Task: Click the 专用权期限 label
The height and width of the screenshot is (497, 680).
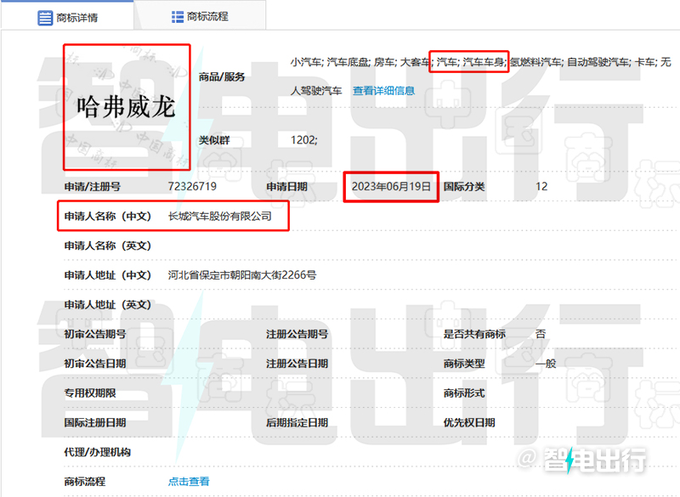Action: click(90, 393)
